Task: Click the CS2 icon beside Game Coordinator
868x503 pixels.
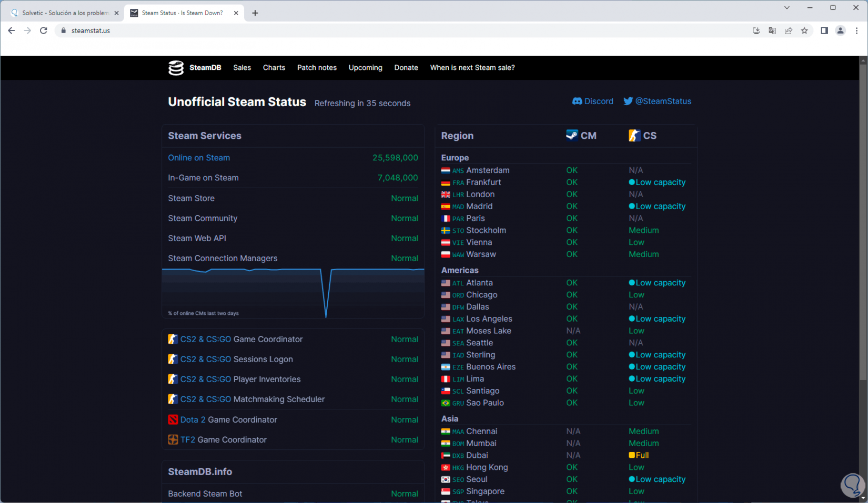Action: click(x=173, y=340)
